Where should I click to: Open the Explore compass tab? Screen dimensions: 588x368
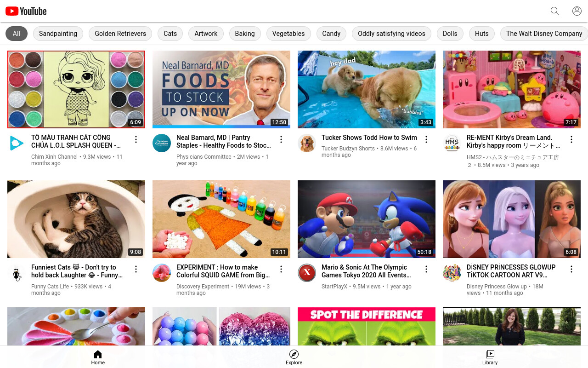[x=294, y=357]
